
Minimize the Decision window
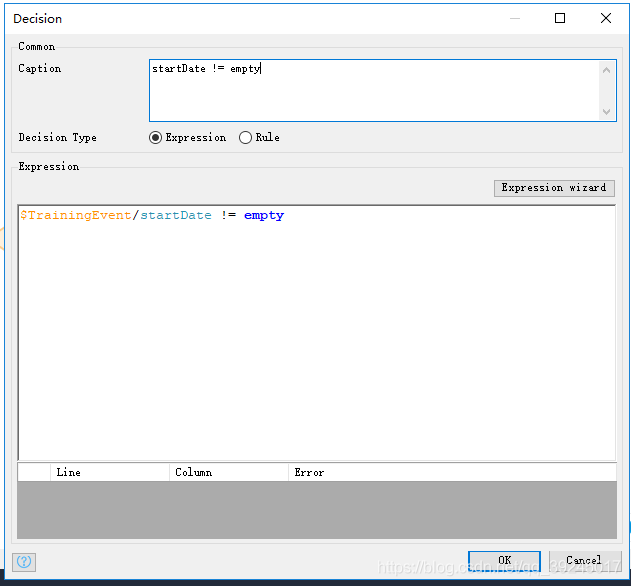514,18
